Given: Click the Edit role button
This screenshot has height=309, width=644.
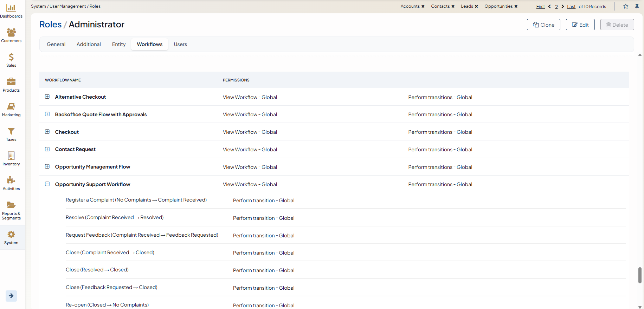Looking at the screenshot, I should 580,25.
